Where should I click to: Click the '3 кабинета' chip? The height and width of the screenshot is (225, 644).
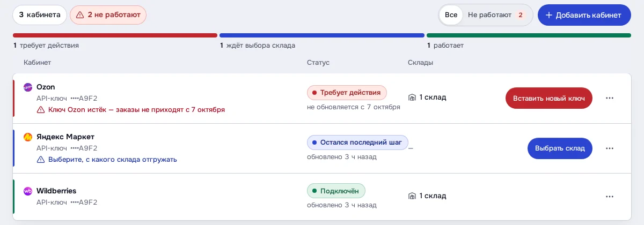click(40, 15)
